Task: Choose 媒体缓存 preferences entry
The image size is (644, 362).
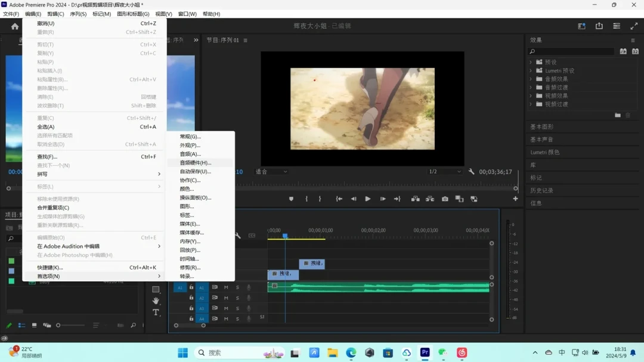Action: pyautogui.click(x=200, y=233)
